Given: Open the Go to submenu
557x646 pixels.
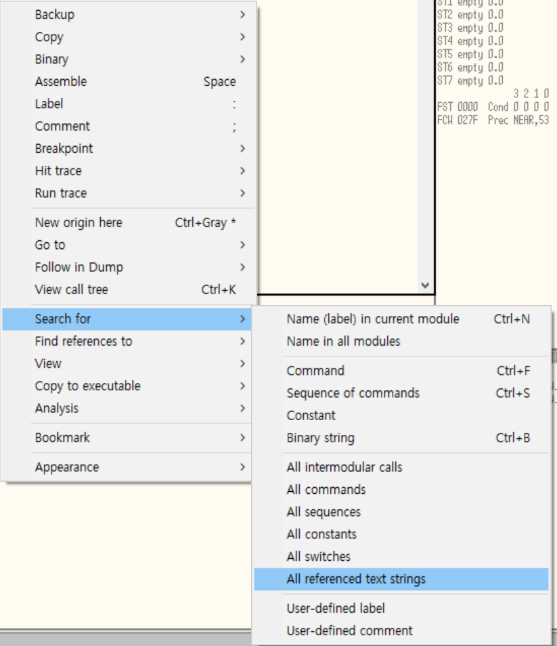Looking at the screenshot, I should (127, 245).
